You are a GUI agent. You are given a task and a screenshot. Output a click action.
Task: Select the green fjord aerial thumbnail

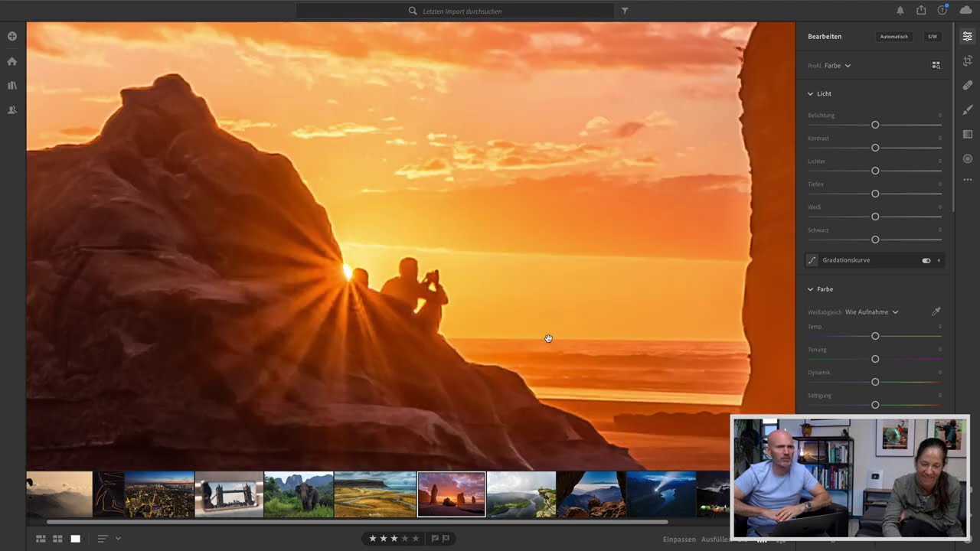521,494
